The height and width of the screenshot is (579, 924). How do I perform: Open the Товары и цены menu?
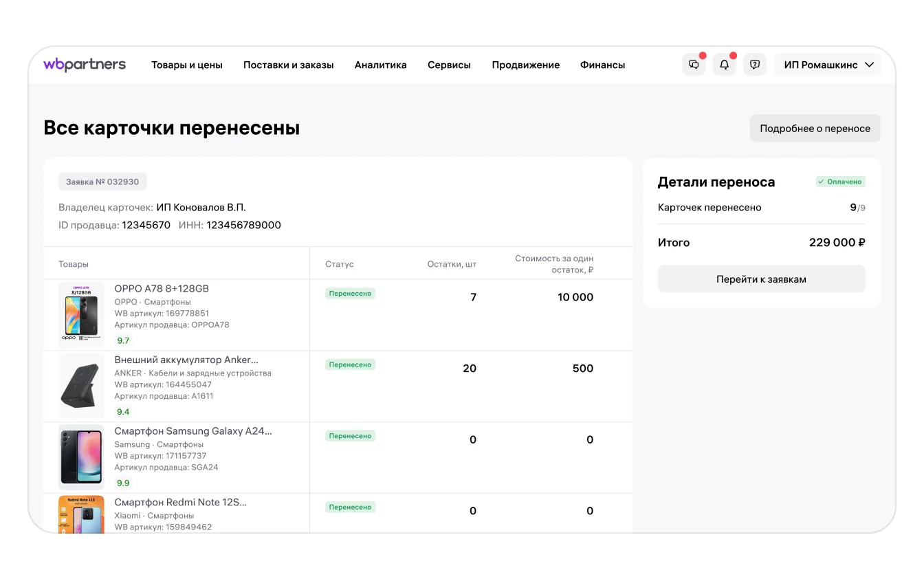187,65
